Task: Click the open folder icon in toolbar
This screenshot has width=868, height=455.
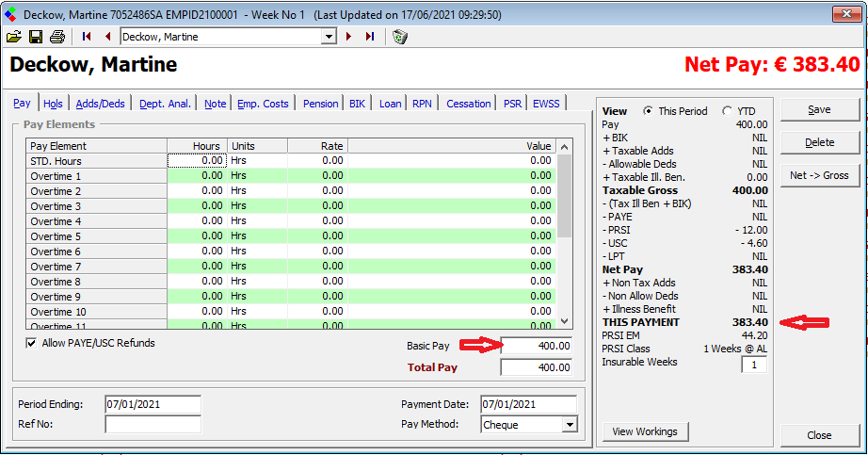Action: (13, 37)
